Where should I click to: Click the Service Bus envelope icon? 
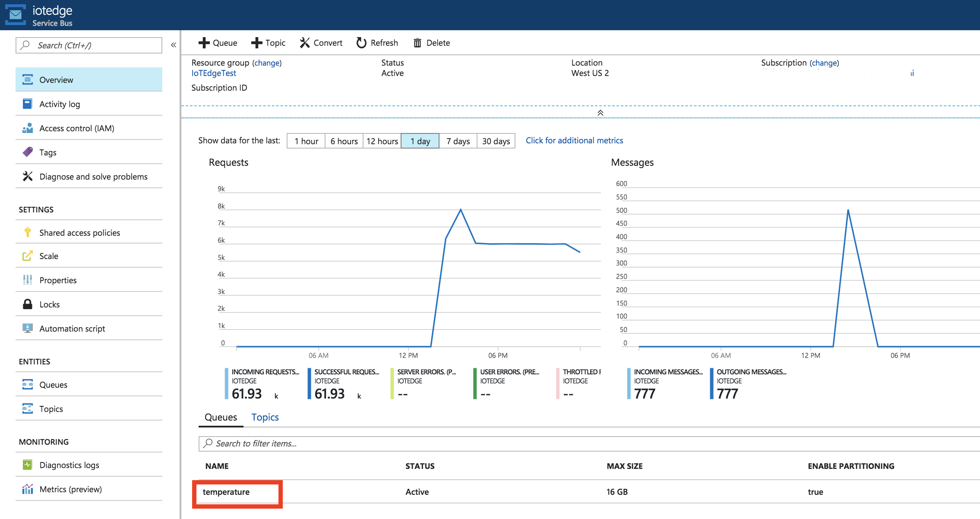(x=16, y=14)
